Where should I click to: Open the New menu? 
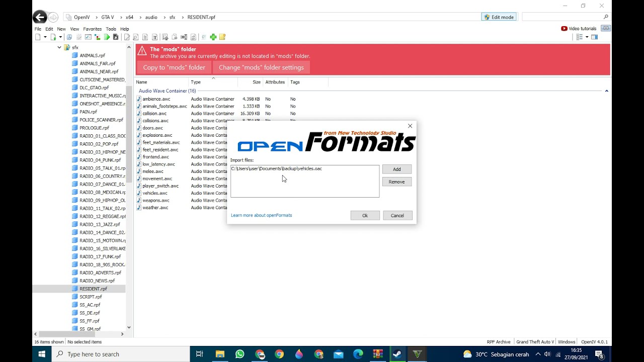coord(61,29)
